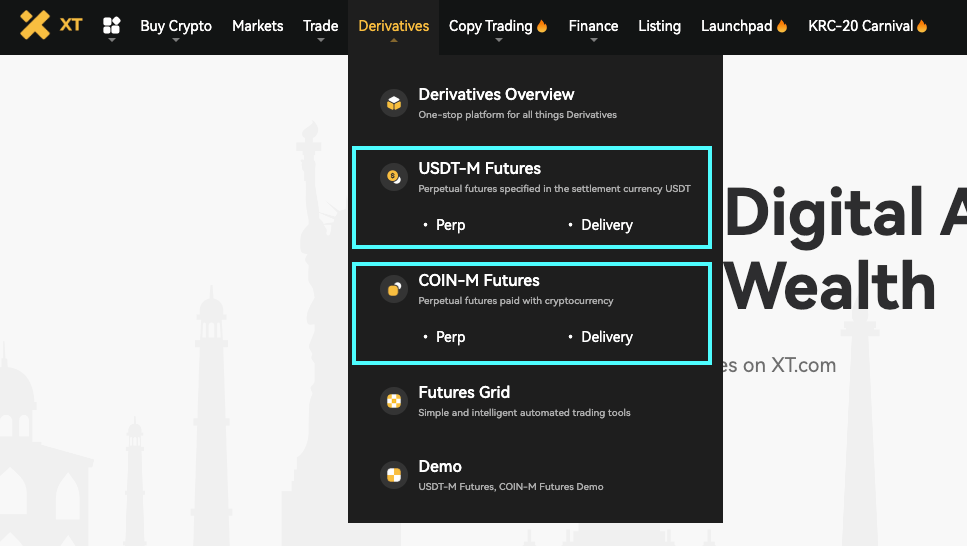The width and height of the screenshot is (967, 546).
Task: Click the USDT-M Futures coin icon
Action: pyautogui.click(x=394, y=177)
